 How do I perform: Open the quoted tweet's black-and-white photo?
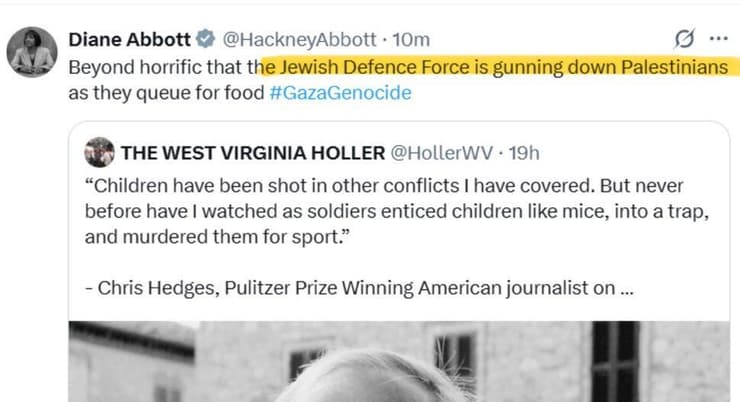click(400, 362)
